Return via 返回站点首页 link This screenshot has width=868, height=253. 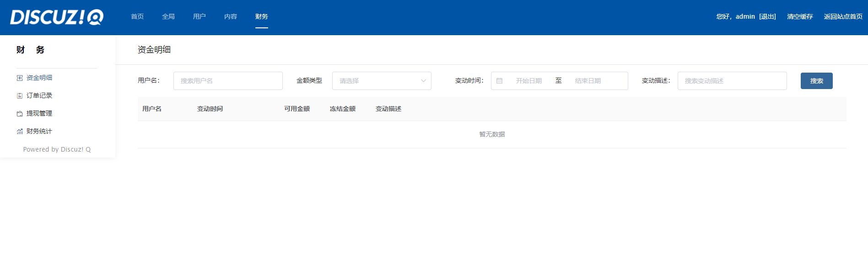(843, 16)
